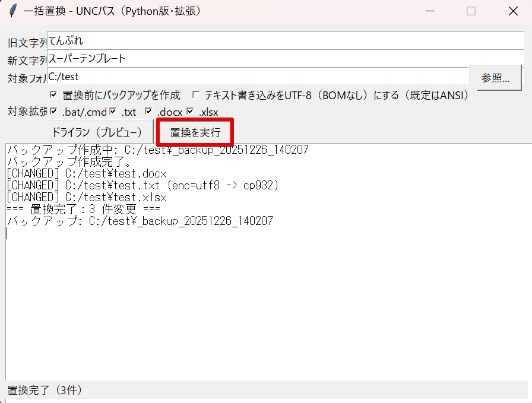Click the old string field containing てんぷれ
This screenshot has height=403, width=532.
coord(285,41)
